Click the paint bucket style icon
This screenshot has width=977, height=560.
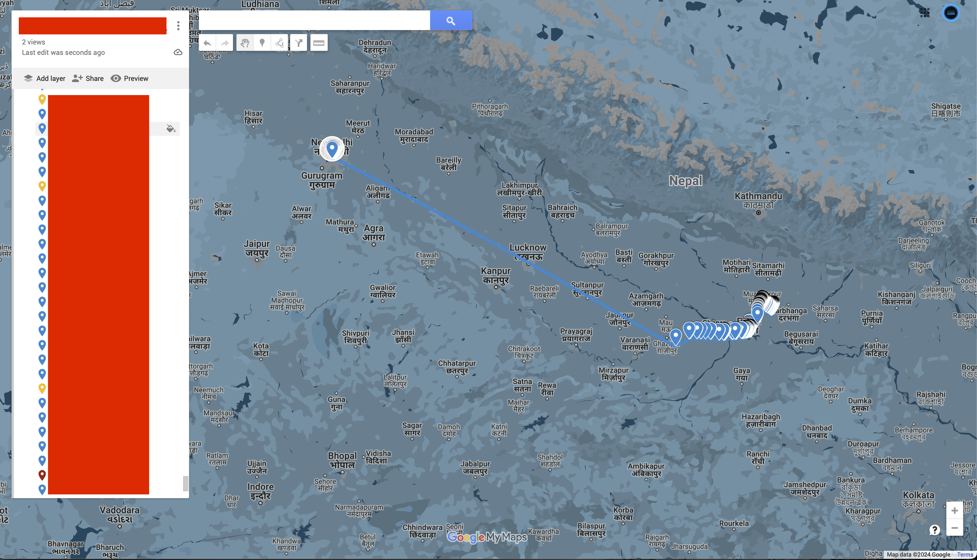point(171,129)
